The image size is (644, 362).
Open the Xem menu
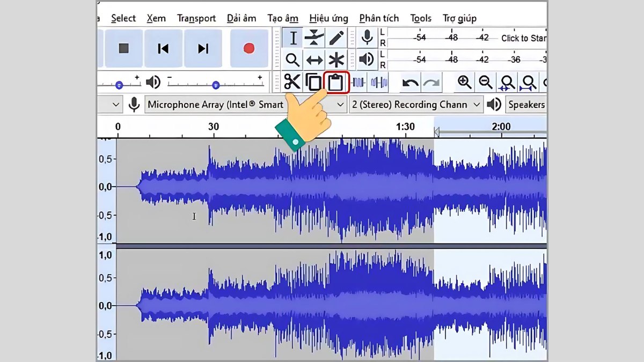[x=156, y=18]
